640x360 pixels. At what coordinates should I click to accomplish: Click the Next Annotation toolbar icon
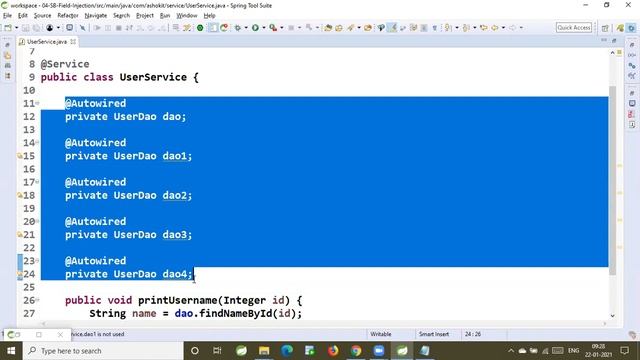click(x=448, y=28)
